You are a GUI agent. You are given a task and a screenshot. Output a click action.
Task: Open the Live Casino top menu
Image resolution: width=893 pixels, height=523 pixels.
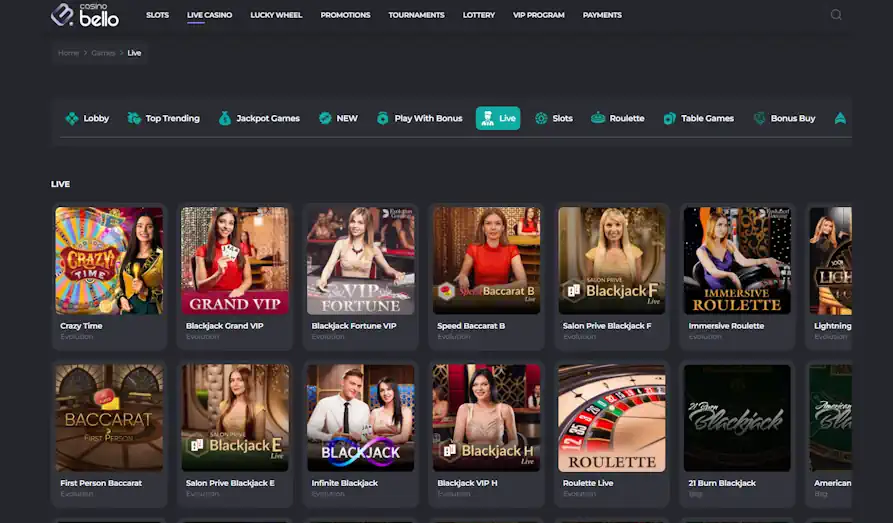pyautogui.click(x=210, y=15)
